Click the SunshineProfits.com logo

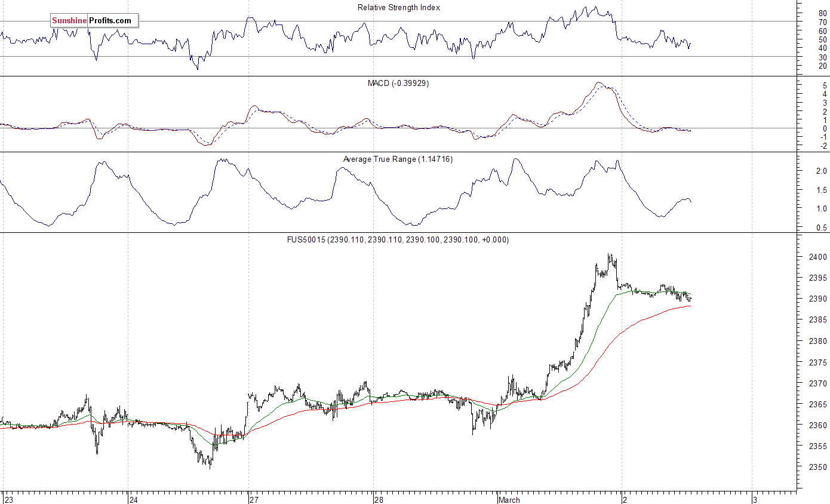pyautogui.click(x=94, y=21)
